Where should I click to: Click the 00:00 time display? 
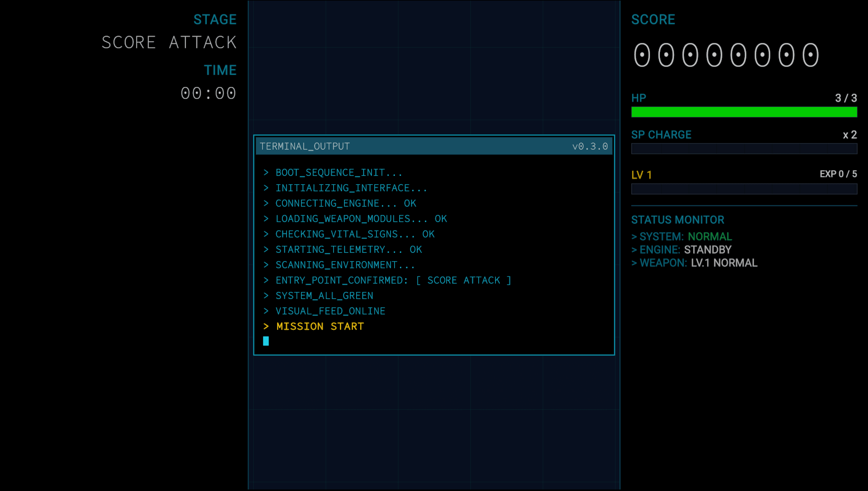208,94
